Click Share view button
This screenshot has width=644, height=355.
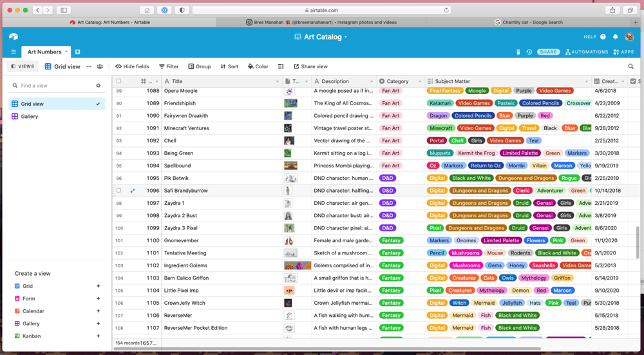(310, 66)
